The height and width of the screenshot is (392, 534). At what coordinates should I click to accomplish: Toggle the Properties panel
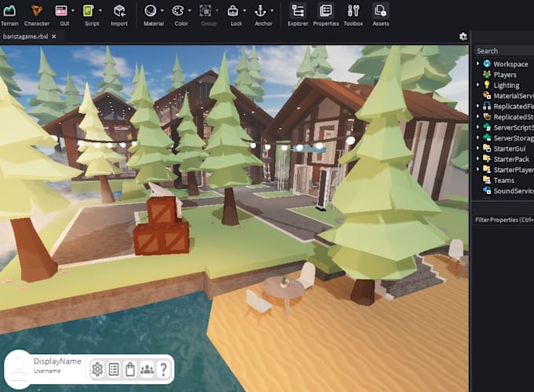point(326,16)
